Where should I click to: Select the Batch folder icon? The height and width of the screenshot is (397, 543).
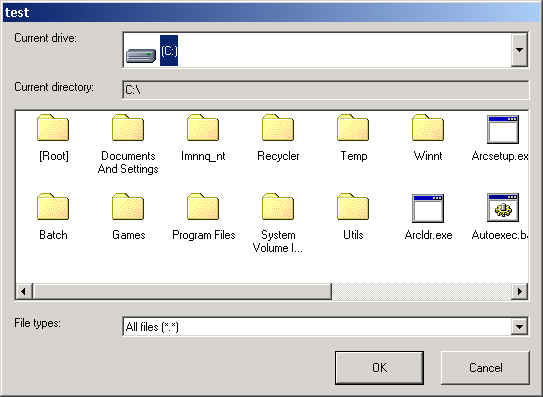click(x=53, y=206)
